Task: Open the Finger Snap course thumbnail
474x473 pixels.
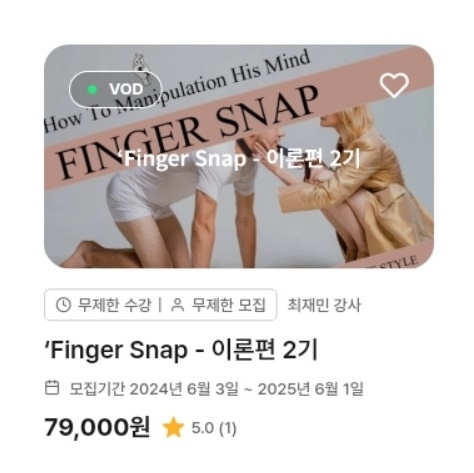Action: 239,156
